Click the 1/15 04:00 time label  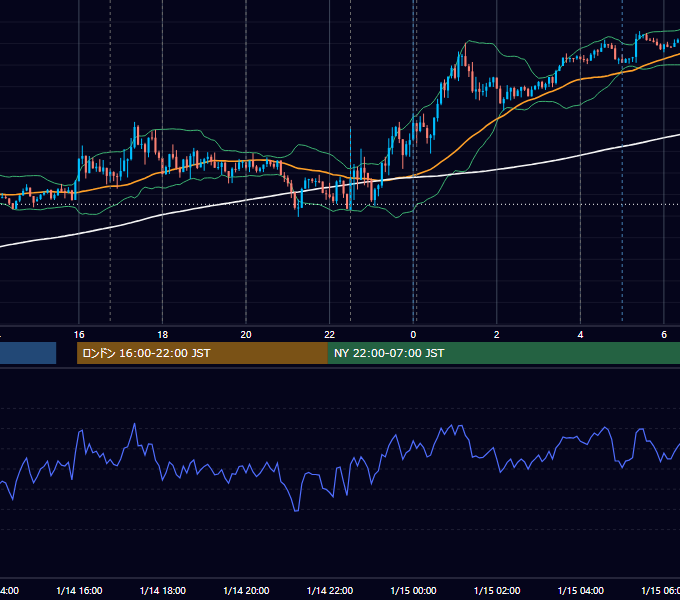coord(581,590)
